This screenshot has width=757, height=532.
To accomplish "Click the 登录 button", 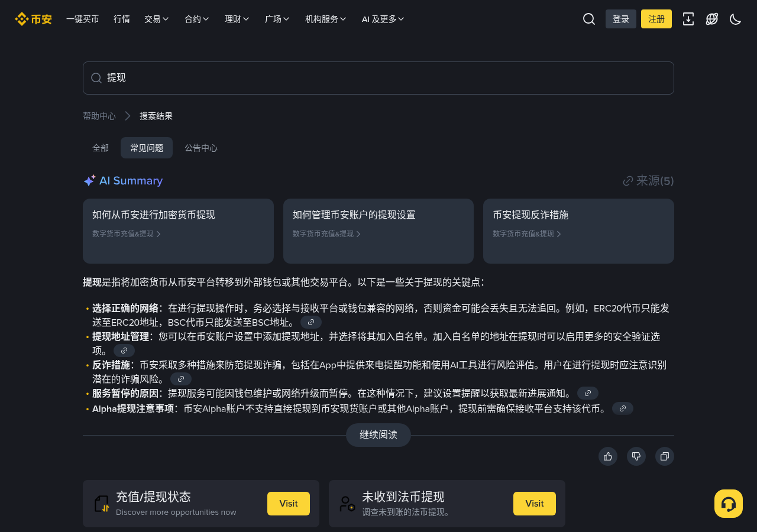I will point(621,19).
